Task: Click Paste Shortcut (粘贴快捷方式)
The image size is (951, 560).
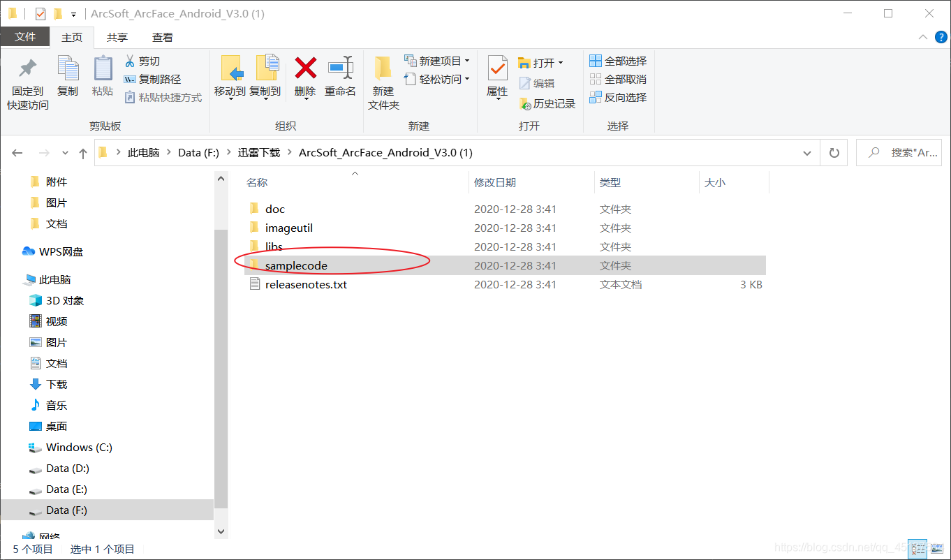Action: pyautogui.click(x=163, y=98)
